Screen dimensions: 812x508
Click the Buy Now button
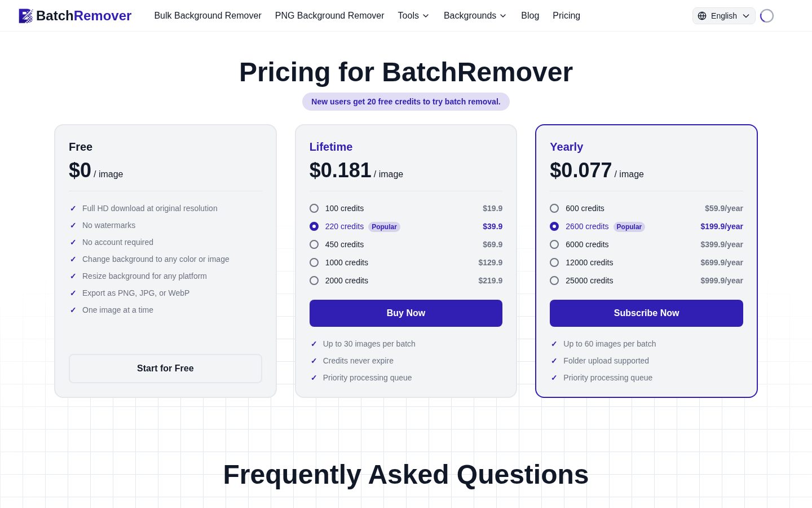[x=406, y=313]
